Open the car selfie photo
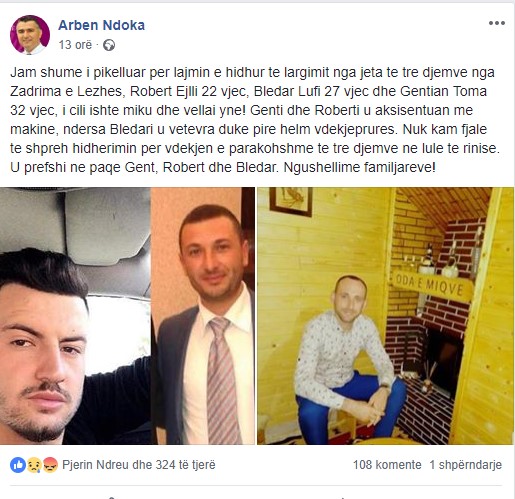 point(75,316)
